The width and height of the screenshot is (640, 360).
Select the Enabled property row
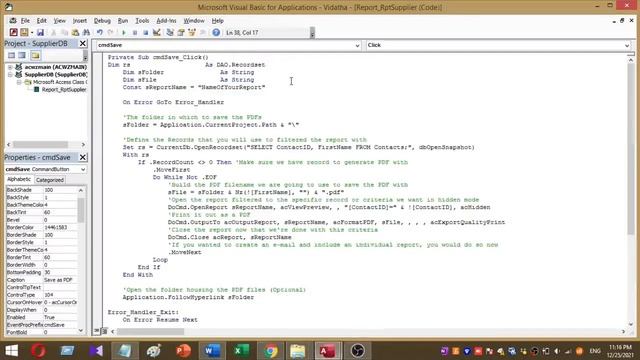(41, 318)
